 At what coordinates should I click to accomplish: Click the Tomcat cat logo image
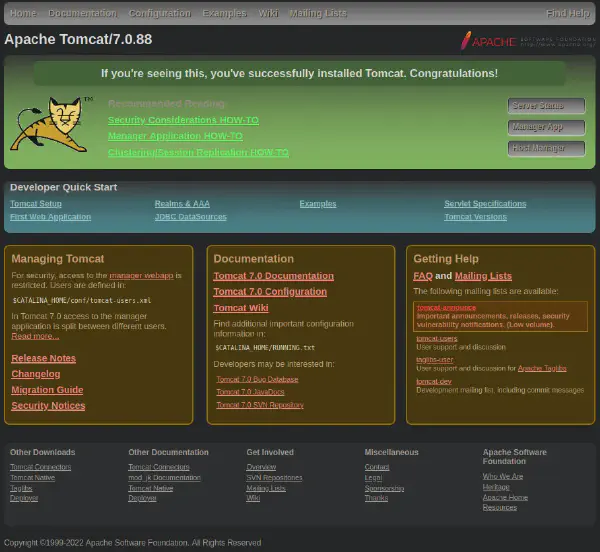(52, 124)
